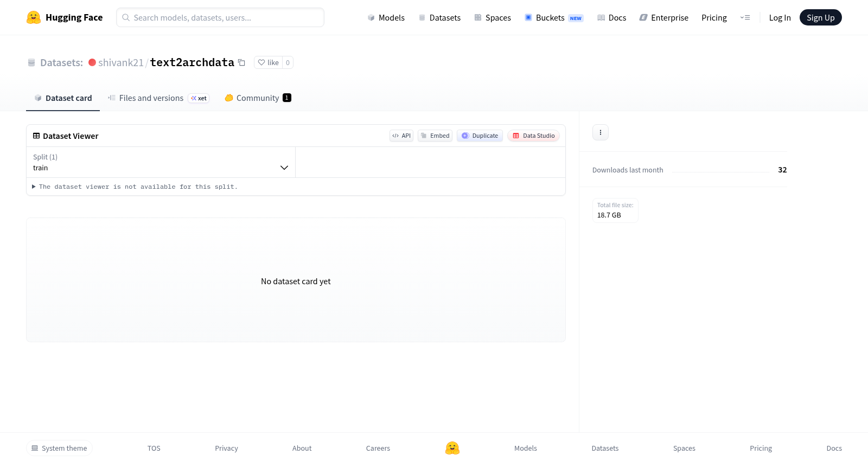Screen dimensions: 868x467
Task: Click the Sign Up button
Action: tap(820, 17)
